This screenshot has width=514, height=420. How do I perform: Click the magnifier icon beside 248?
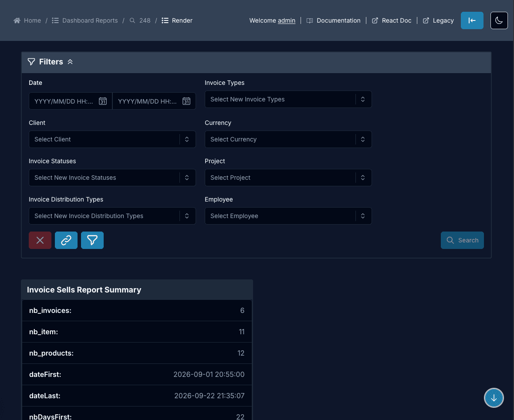point(132,20)
